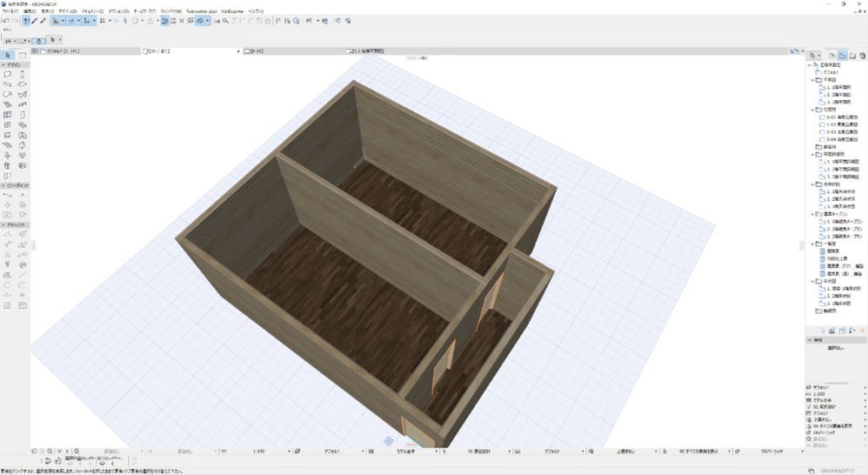Pick the eyedropper parameter tool in toolbar
Screen dimensions: 868x475
34,20
